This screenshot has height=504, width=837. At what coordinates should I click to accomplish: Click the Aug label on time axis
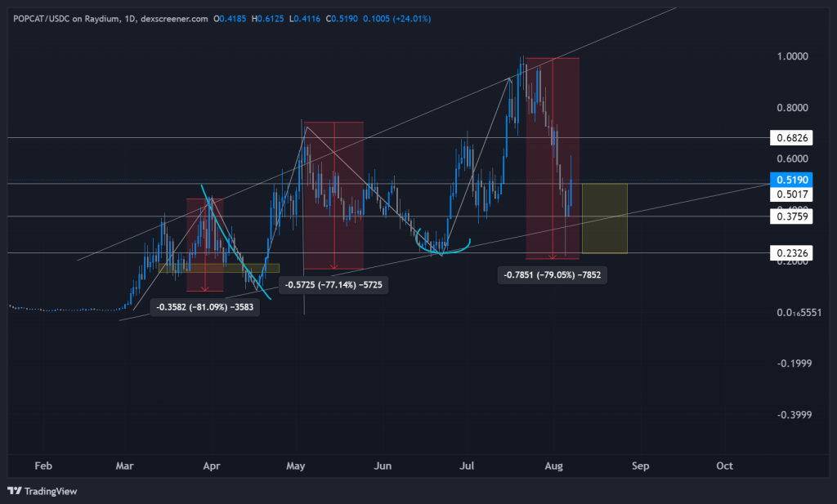554,466
